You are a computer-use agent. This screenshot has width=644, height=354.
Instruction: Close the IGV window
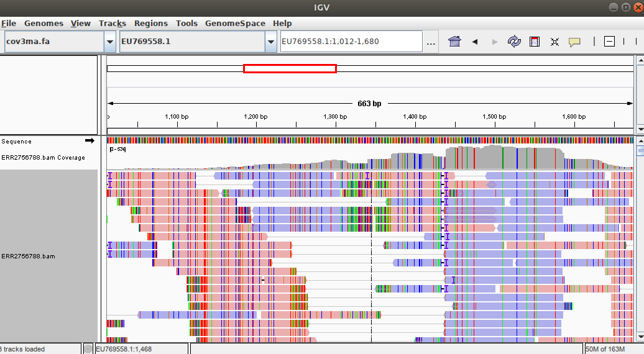(x=638, y=7)
